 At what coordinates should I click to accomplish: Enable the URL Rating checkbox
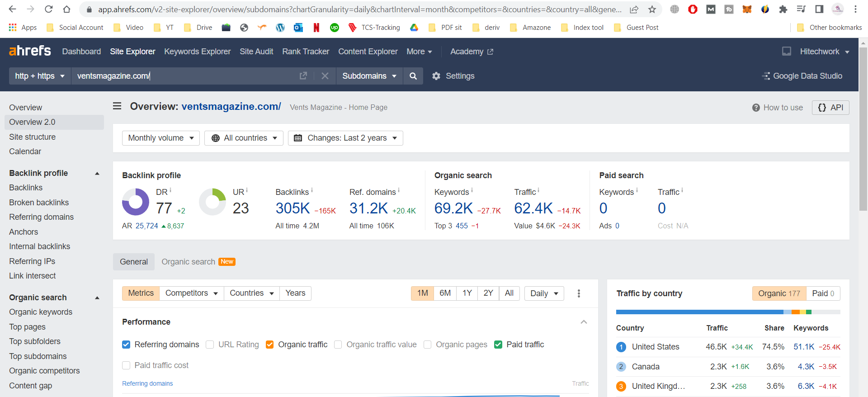pos(210,345)
